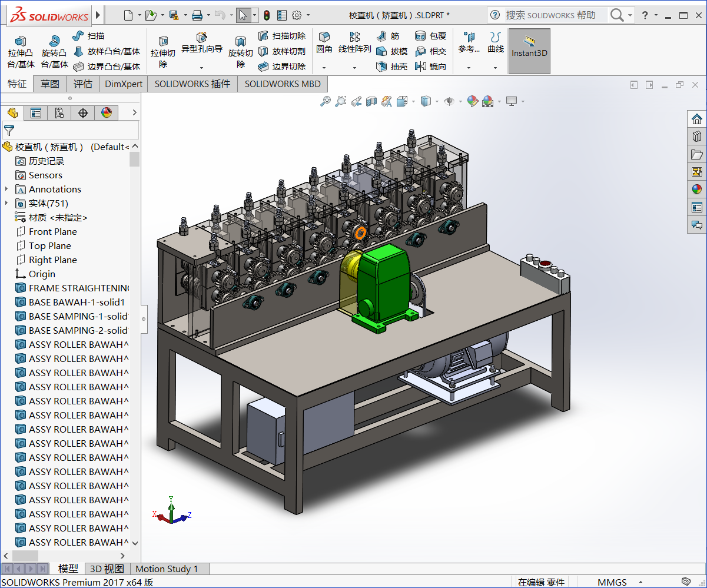707x588 pixels.
Task: Click Zoom to Fit in the heads-up toolbar
Action: (x=326, y=101)
